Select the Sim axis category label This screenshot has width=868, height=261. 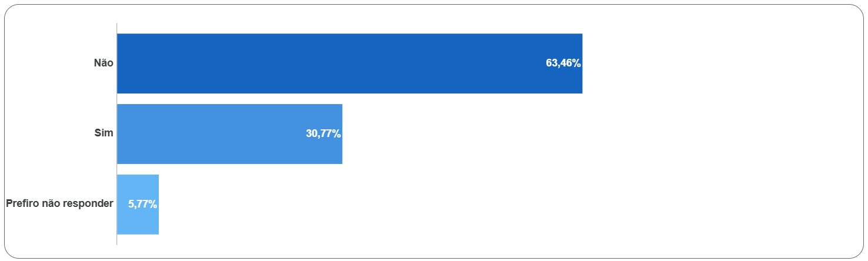pyautogui.click(x=104, y=133)
